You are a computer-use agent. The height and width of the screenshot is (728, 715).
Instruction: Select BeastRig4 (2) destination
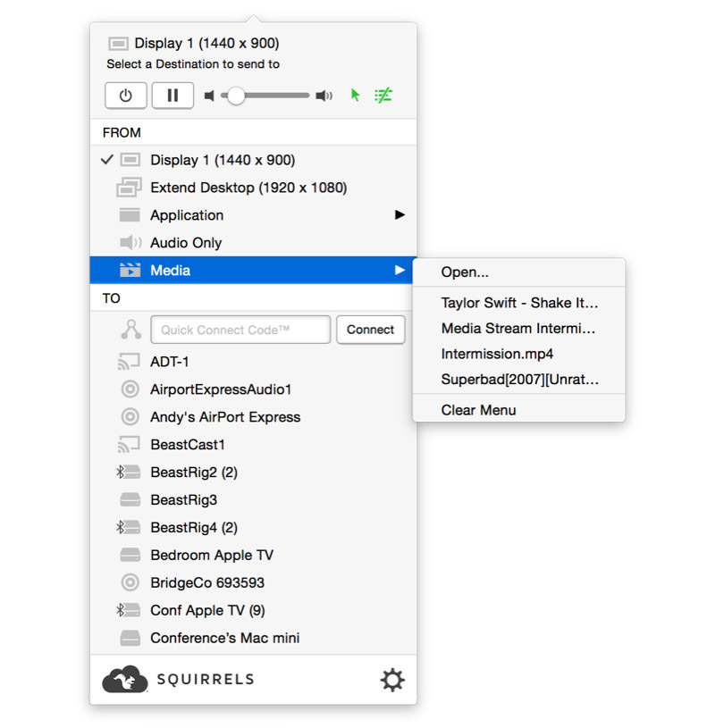pyautogui.click(x=253, y=527)
